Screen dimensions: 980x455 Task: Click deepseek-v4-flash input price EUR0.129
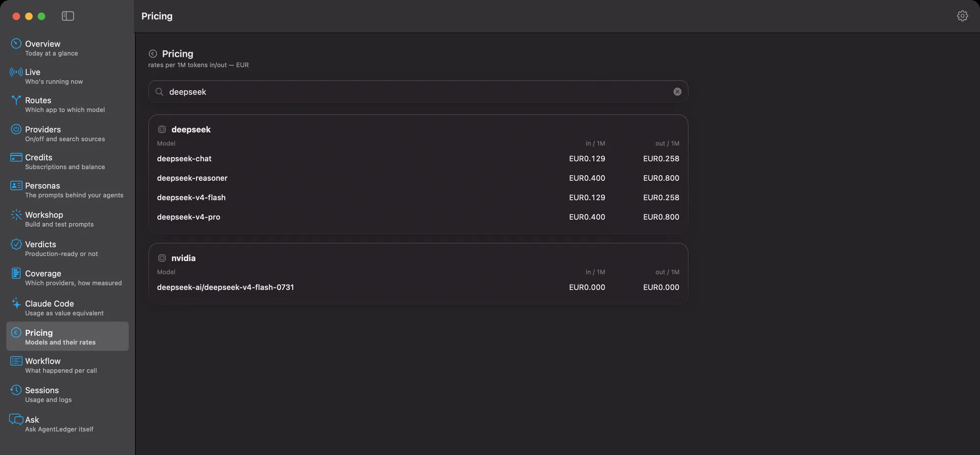(587, 197)
